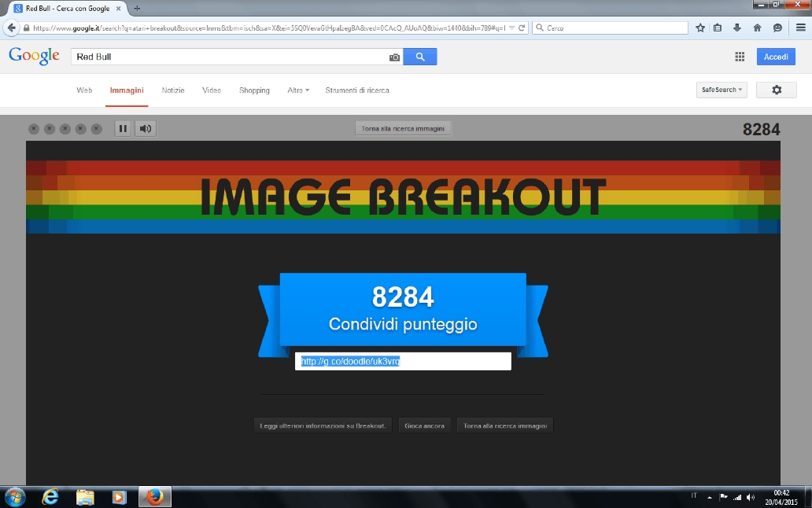Viewport: 812px width, 508px height.
Task: Open the Firefox chat smiley icon
Action: pyautogui.click(x=777, y=28)
